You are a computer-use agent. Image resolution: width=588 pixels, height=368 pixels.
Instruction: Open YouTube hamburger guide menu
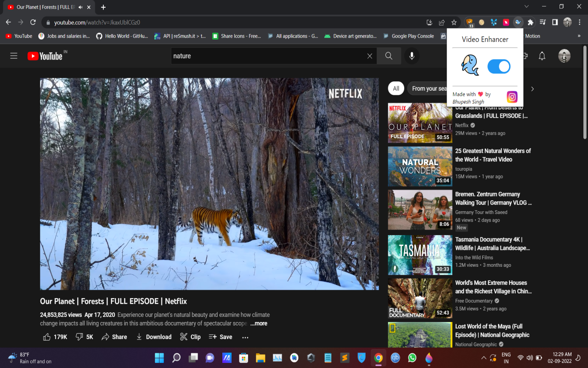14,56
